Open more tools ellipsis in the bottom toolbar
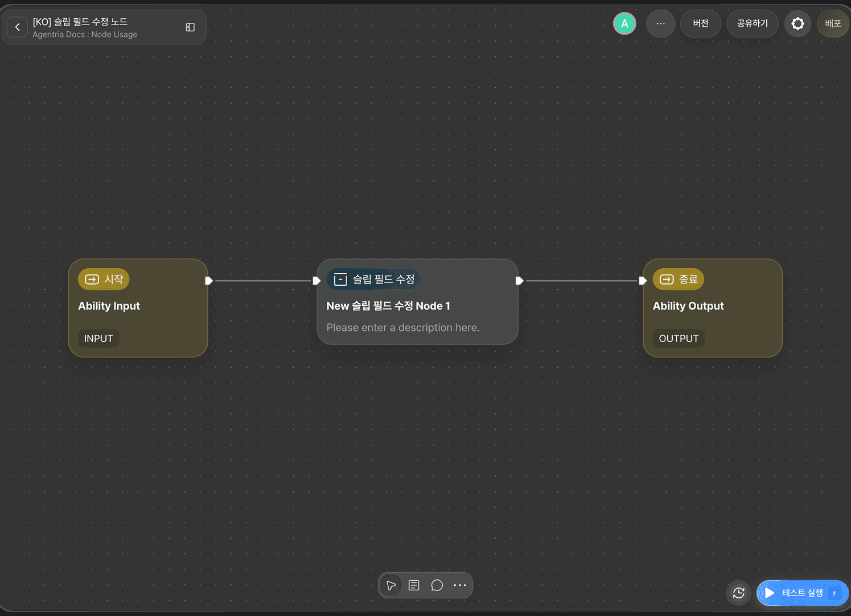Screen dimensions: 851x616 click(459, 585)
